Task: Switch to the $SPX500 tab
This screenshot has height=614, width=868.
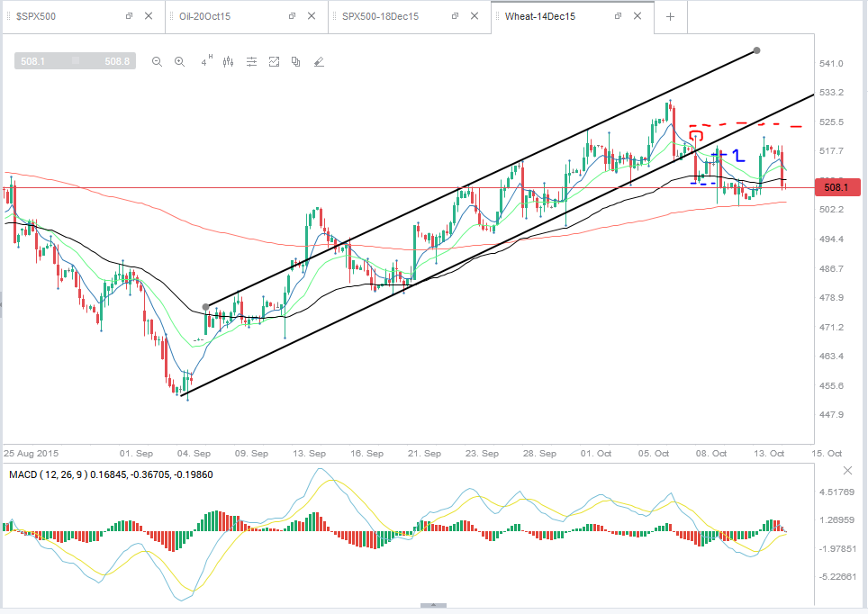Action: pos(37,16)
